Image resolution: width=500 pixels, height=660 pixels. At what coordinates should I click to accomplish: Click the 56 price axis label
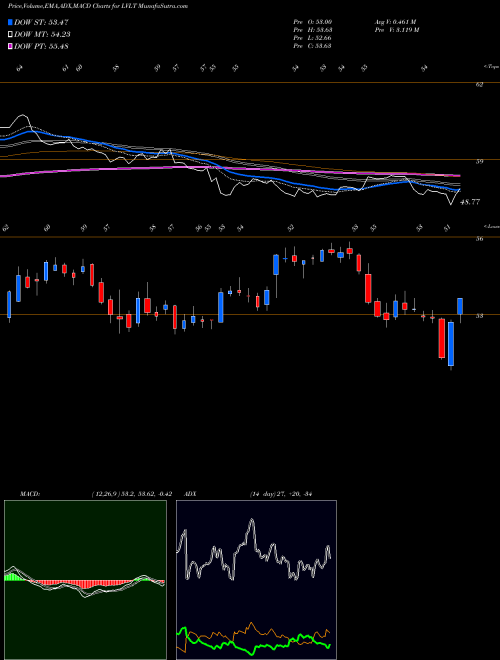coord(479,239)
